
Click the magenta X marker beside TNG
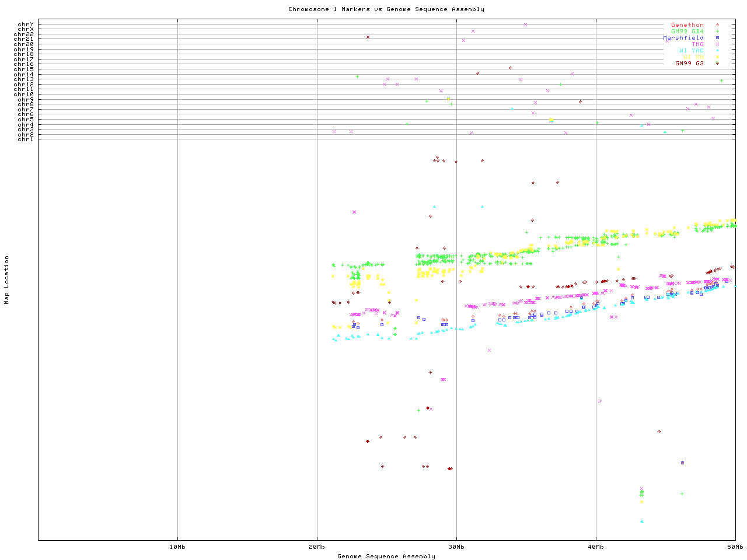point(717,44)
